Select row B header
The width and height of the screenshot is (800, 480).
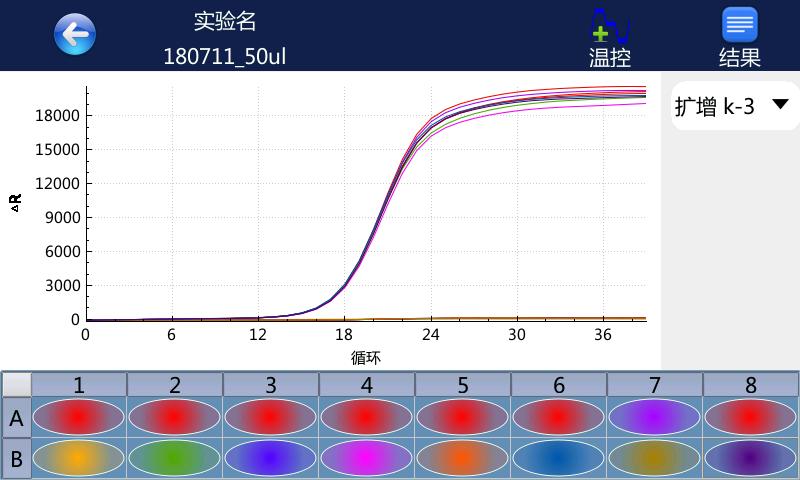pyautogui.click(x=16, y=458)
